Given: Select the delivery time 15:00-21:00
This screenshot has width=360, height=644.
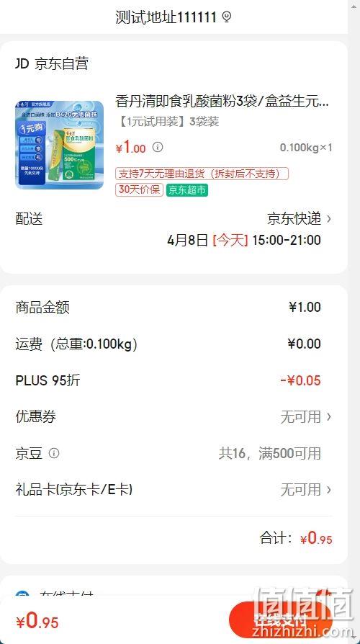Looking at the screenshot, I should click(x=287, y=240).
